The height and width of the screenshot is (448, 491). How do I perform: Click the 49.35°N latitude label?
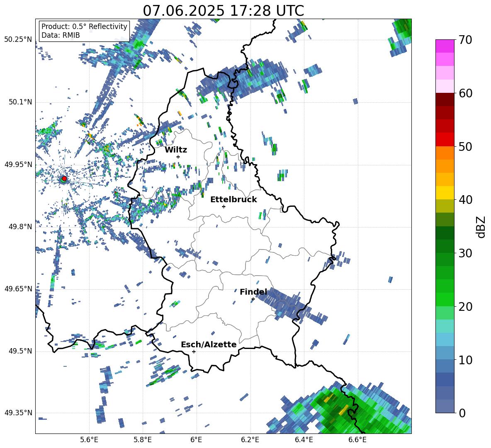18,413
